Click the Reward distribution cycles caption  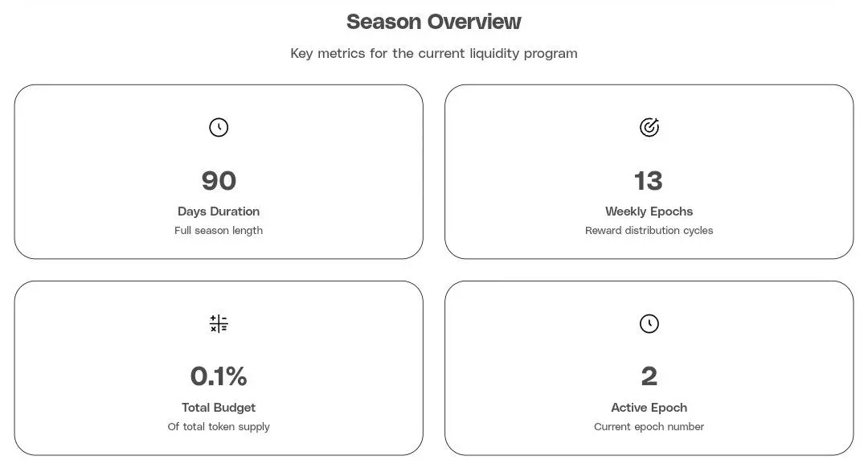point(649,231)
